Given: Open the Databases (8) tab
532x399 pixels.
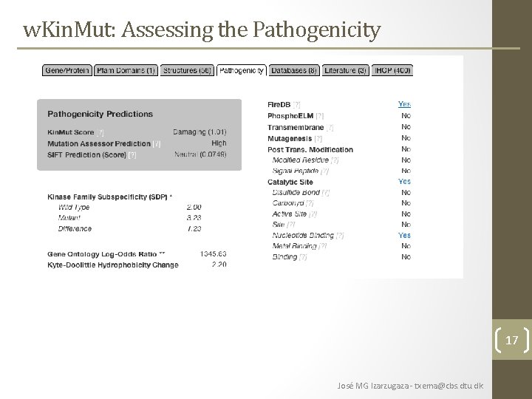Looking at the screenshot, I should coord(294,70).
